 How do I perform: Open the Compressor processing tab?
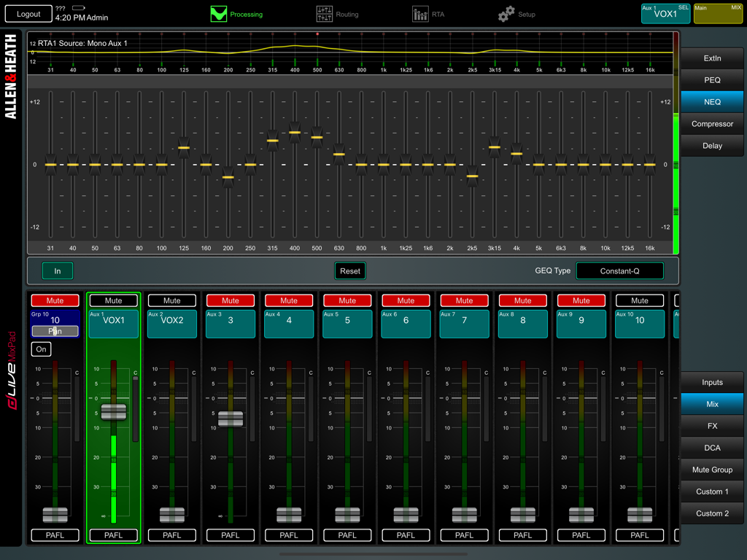(x=712, y=124)
